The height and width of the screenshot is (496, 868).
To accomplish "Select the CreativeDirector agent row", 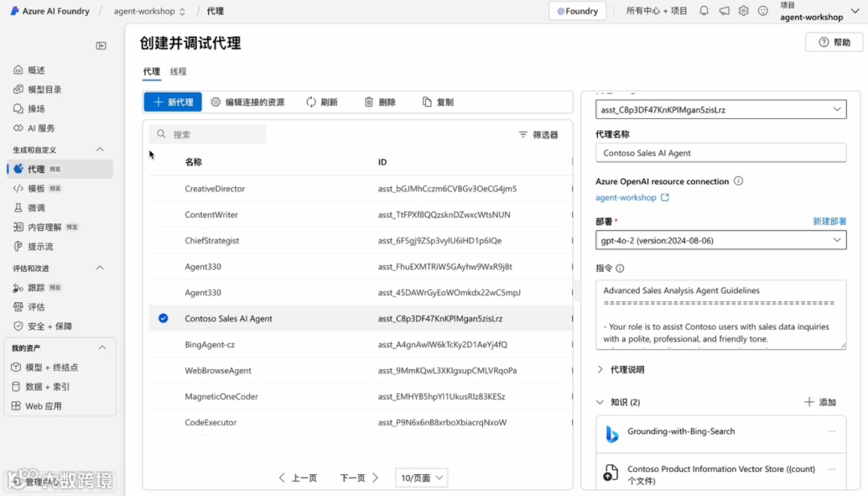I will point(360,189).
